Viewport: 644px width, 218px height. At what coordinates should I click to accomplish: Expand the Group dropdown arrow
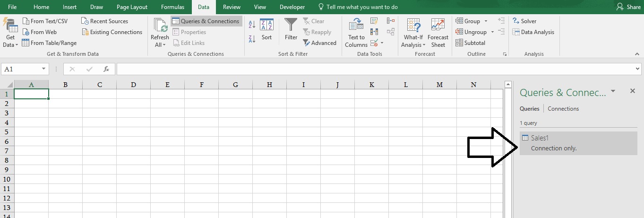(x=485, y=21)
